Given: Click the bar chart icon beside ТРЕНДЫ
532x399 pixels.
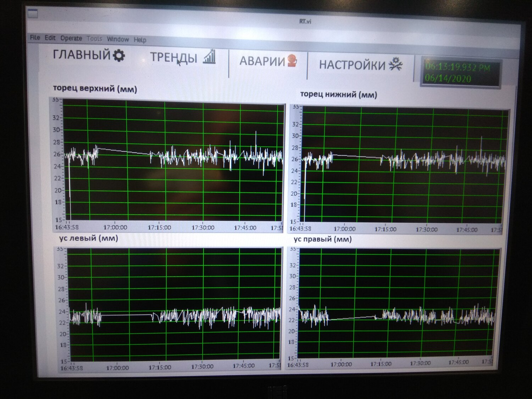Looking at the screenshot, I should [209, 57].
